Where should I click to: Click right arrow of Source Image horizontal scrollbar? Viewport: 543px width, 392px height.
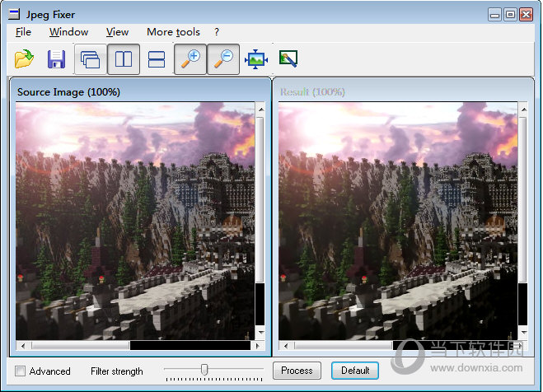(257, 346)
